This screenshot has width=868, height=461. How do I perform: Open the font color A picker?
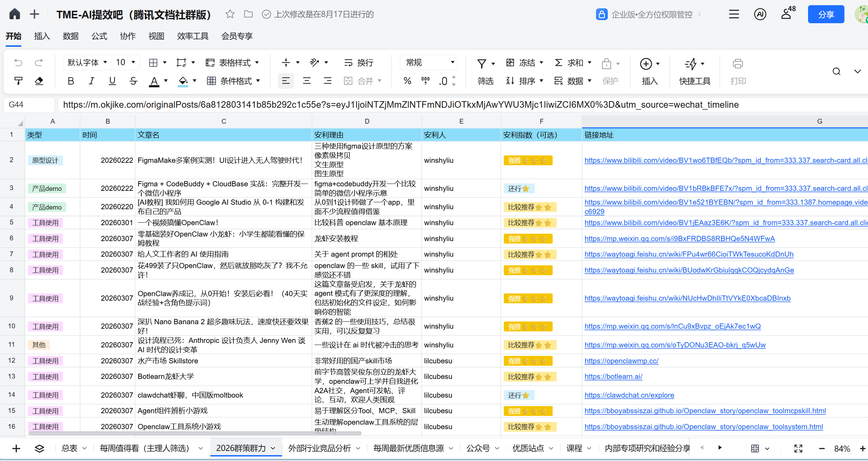click(x=154, y=81)
